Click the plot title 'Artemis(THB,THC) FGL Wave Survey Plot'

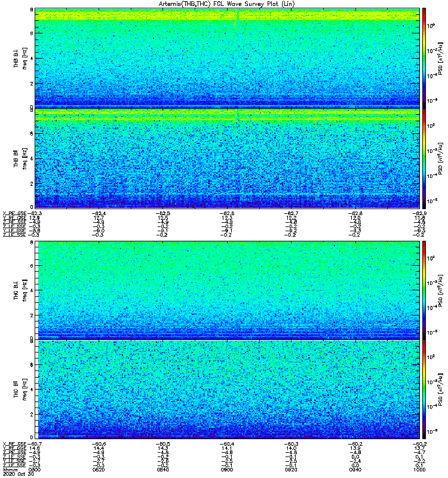click(227, 4)
